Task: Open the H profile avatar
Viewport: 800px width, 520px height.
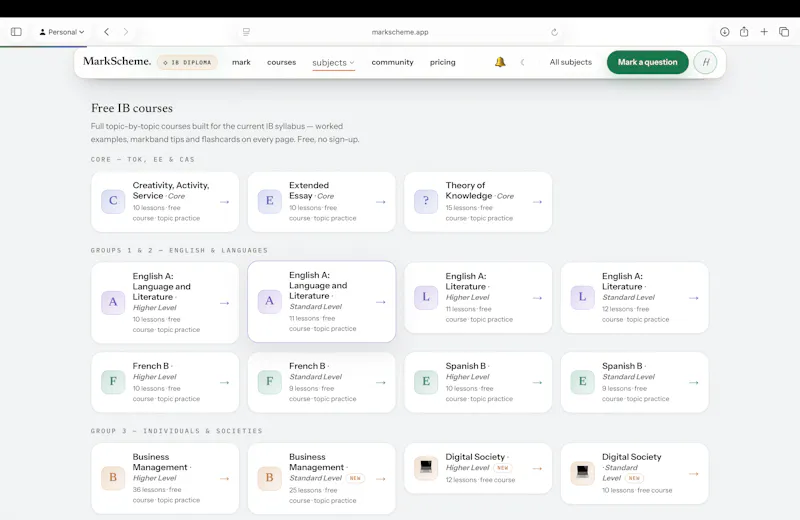Action: 706,62
